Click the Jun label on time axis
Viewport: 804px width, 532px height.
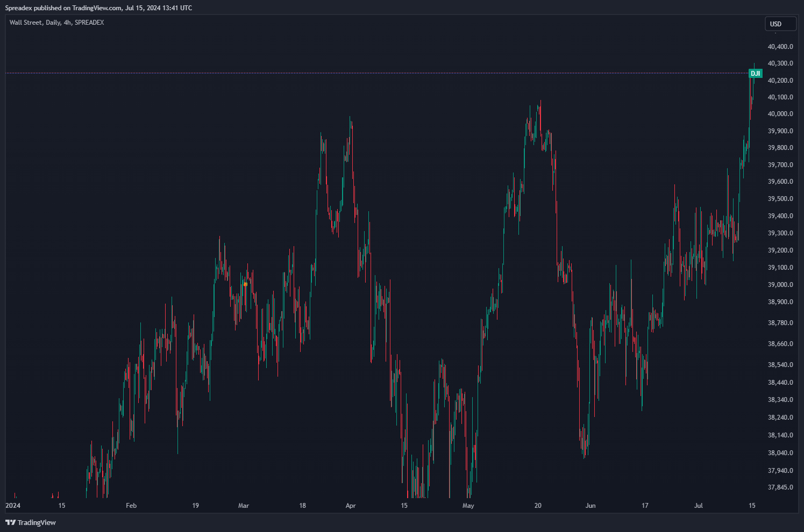point(590,506)
